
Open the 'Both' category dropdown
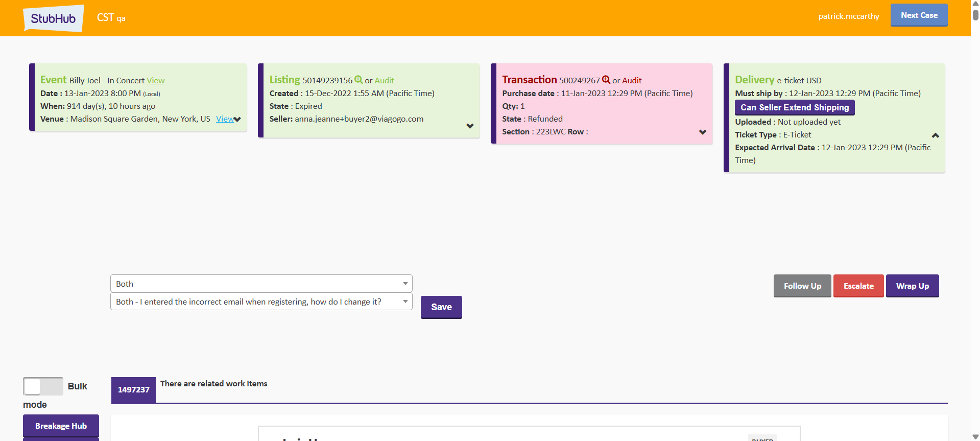click(261, 284)
